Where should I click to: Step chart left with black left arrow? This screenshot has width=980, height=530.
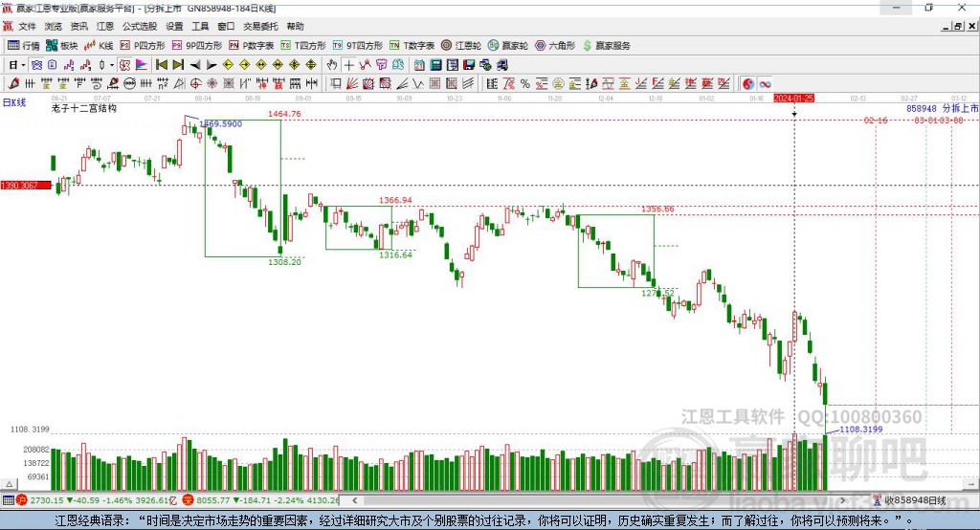coord(195,65)
